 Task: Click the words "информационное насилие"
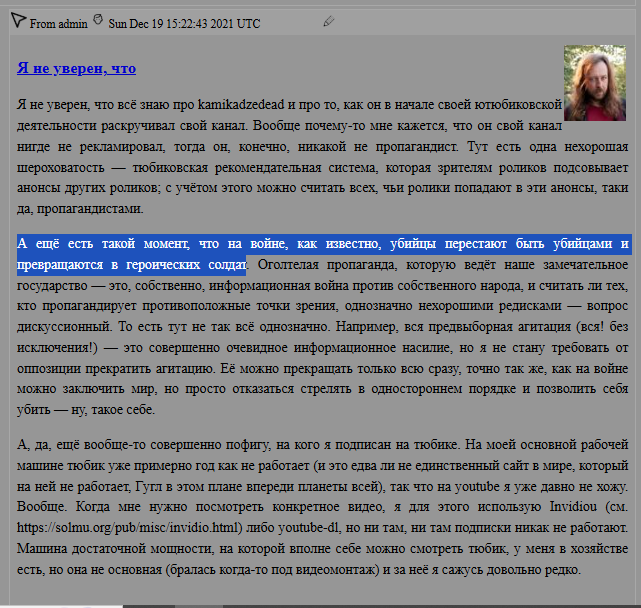(372, 348)
